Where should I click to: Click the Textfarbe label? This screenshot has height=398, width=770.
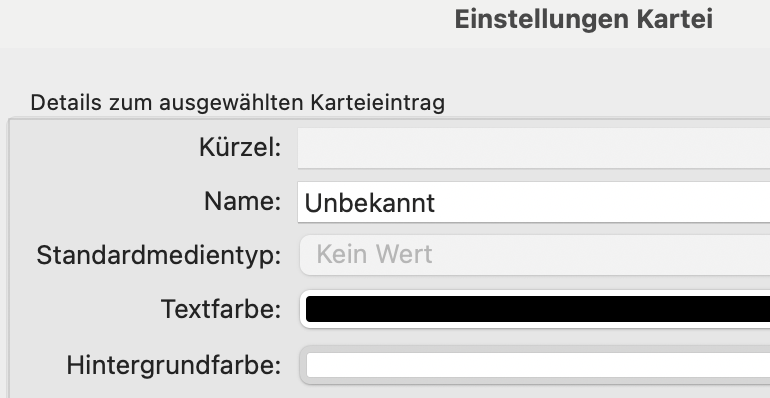pos(221,309)
